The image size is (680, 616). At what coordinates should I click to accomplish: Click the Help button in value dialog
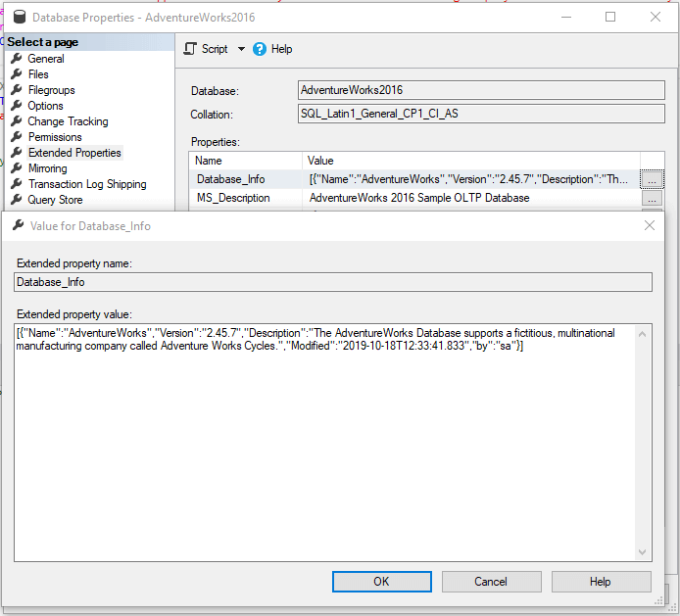coord(601,582)
